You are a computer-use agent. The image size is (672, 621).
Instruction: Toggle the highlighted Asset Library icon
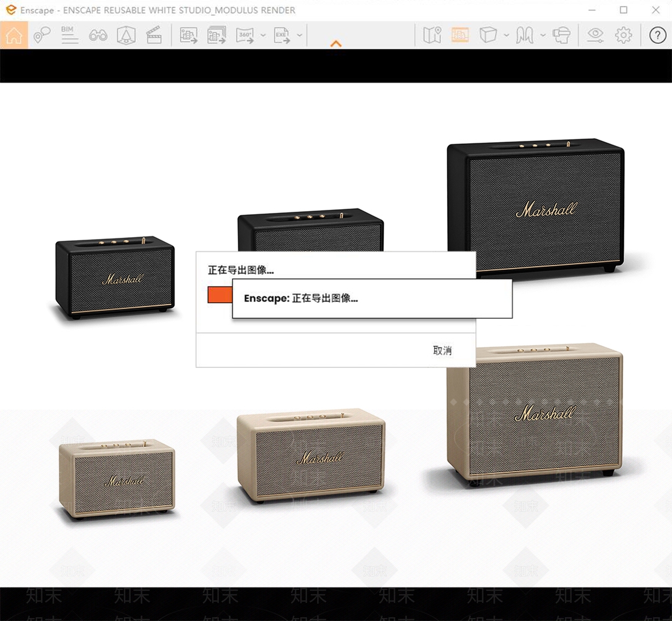460,35
